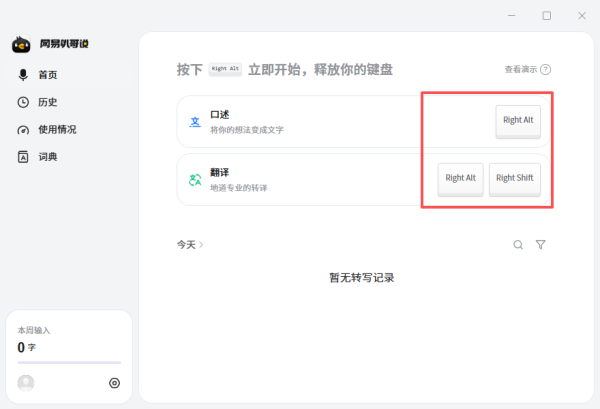Select the microphone icon beside 首页
Viewport: 600px width, 409px height.
[23, 75]
